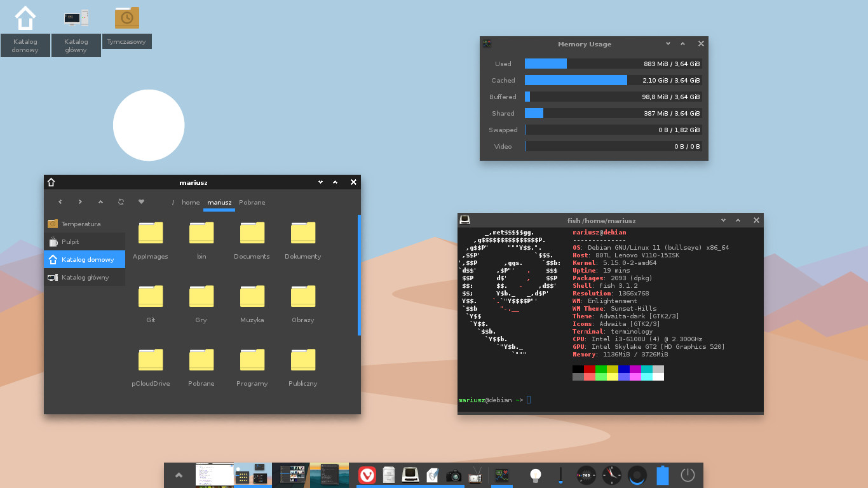
Task: Launch the camera screenshot app on shelf
Action: tap(454, 475)
